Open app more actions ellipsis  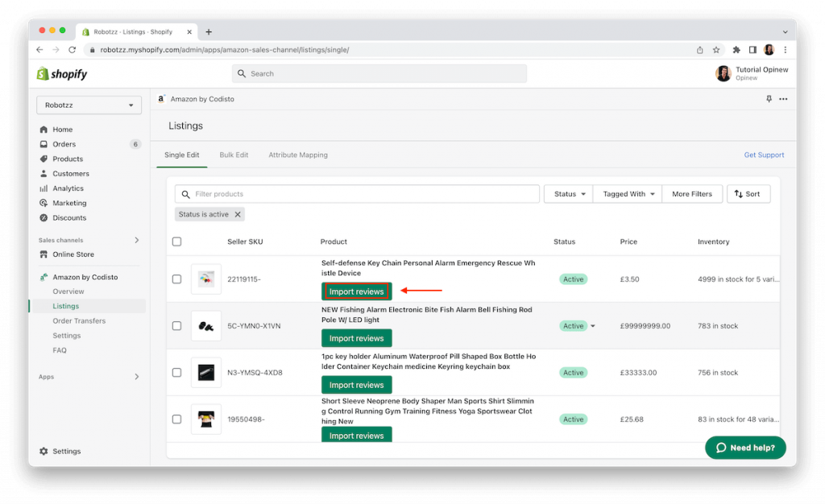coord(783,99)
